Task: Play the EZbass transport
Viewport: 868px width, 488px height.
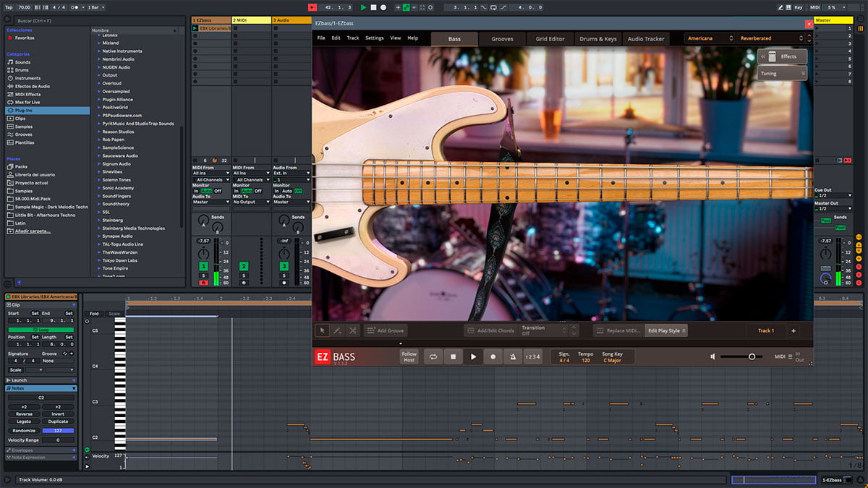Action: (x=473, y=356)
